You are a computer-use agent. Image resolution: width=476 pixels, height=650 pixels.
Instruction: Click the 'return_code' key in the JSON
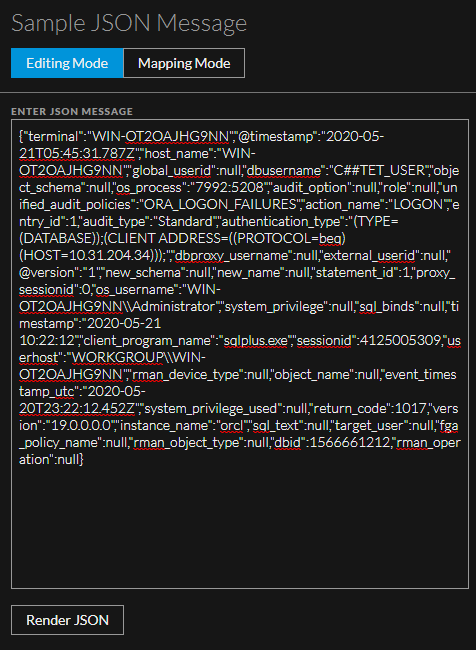[x=352, y=408]
